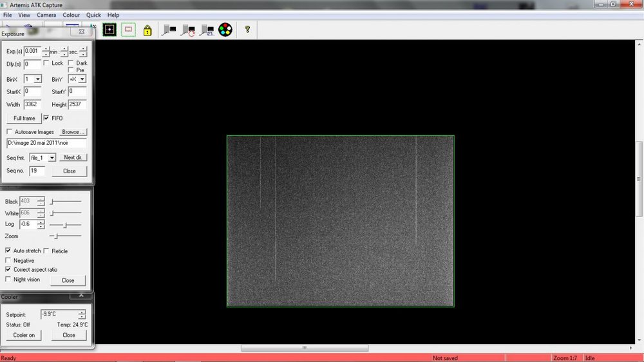Click Close in the display stretch panel
644x362 pixels.
[x=68, y=280]
